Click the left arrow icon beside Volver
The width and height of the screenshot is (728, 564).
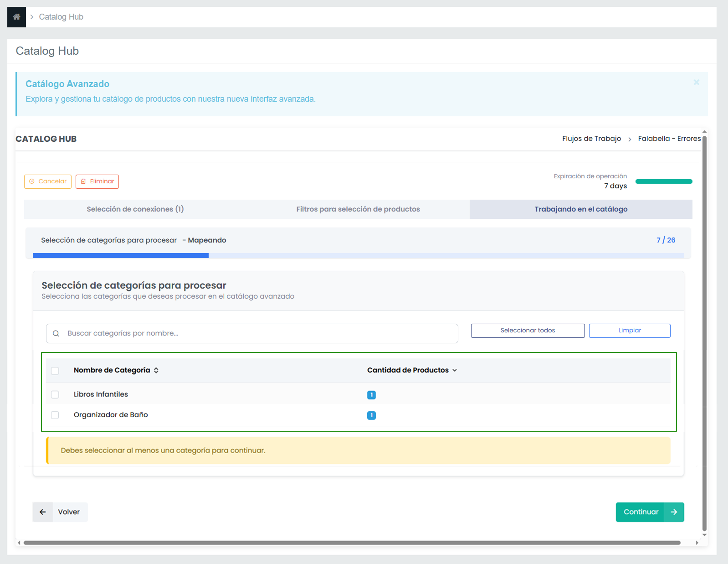(43, 512)
